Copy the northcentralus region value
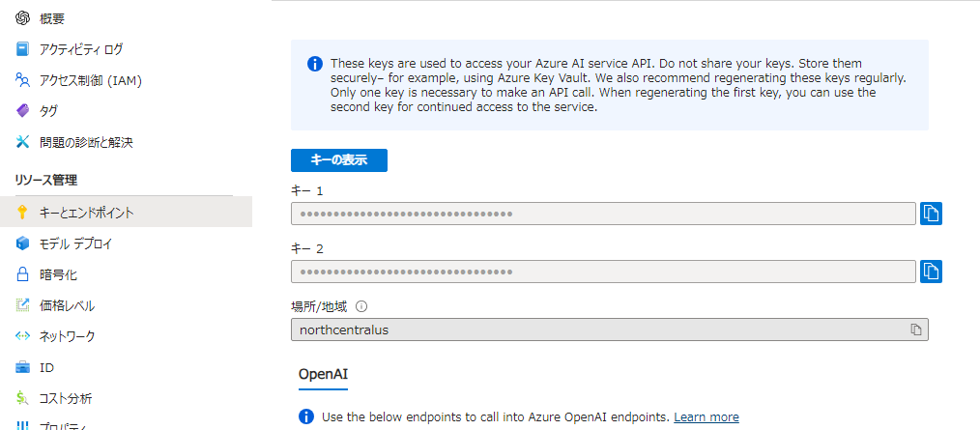Image resolution: width=980 pixels, height=430 pixels. 915,330
